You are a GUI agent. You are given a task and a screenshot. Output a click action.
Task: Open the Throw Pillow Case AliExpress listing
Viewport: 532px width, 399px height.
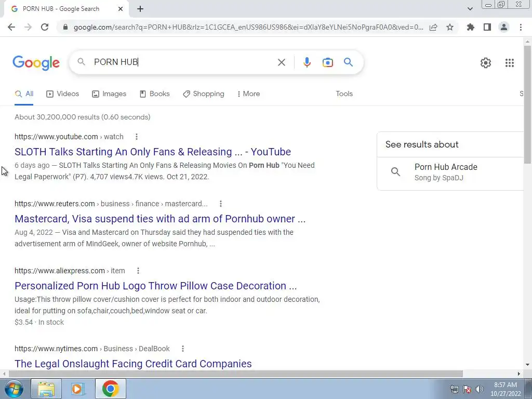pos(156,286)
